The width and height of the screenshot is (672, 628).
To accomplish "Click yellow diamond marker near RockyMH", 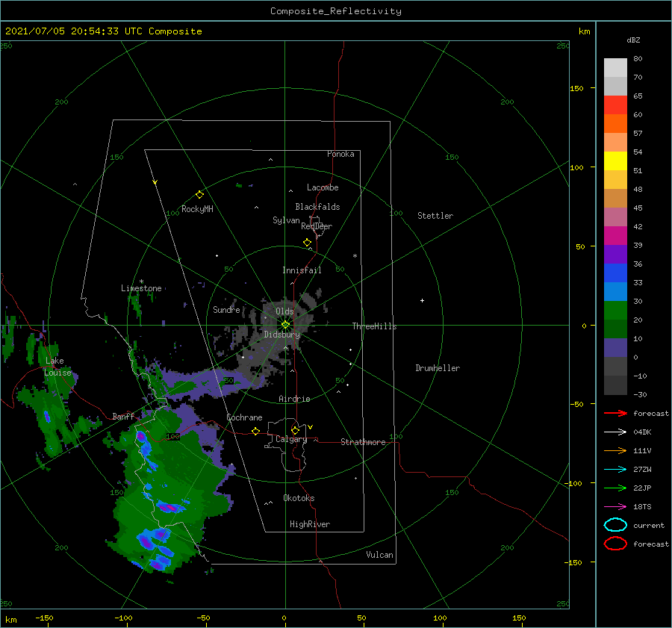I will (x=199, y=195).
